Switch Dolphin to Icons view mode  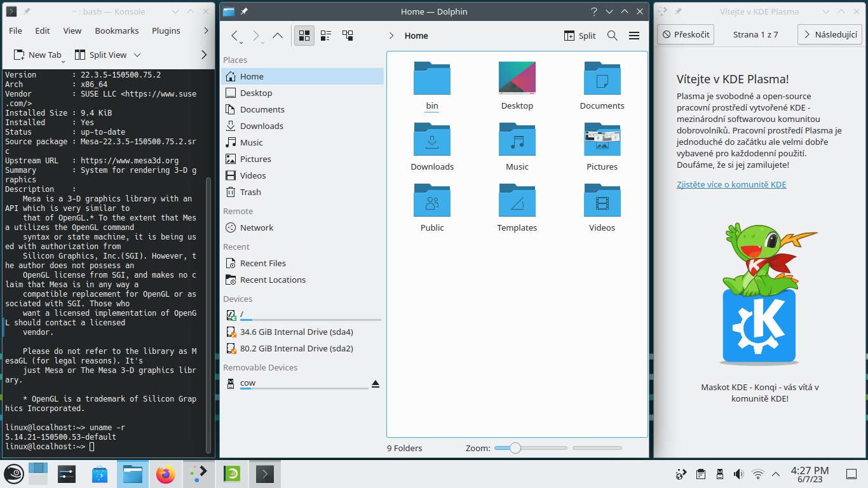304,36
